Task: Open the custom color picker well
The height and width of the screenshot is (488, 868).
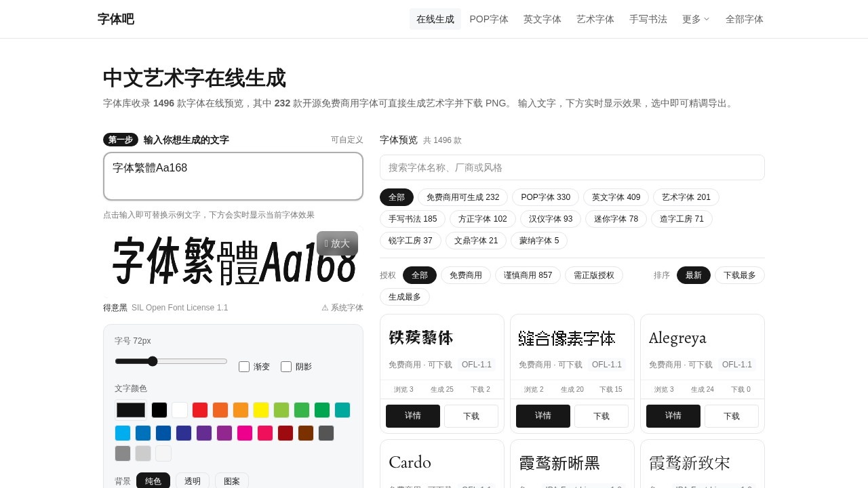Action: (x=131, y=410)
